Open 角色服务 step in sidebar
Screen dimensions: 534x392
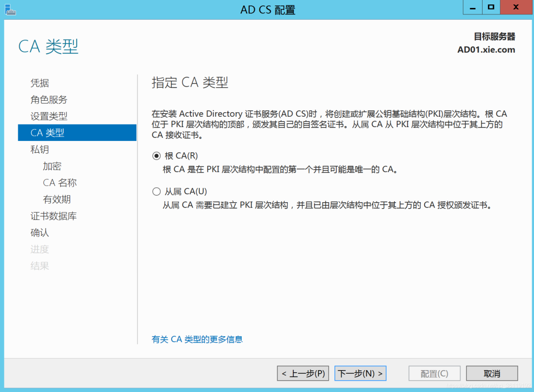click(48, 100)
